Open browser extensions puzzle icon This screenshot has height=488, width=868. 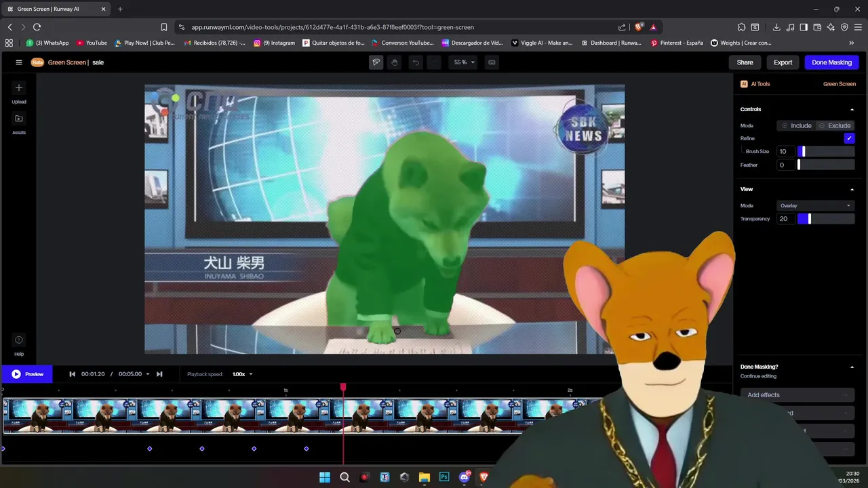click(741, 27)
